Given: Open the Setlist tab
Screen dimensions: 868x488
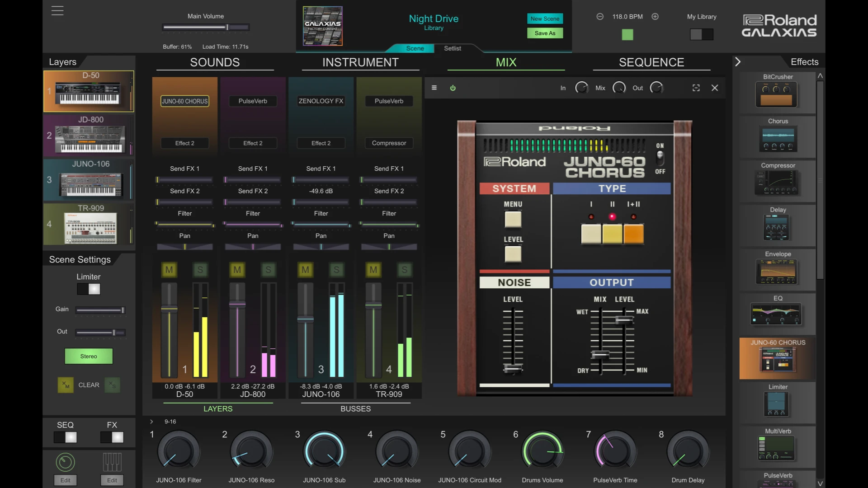Looking at the screenshot, I should 452,48.
